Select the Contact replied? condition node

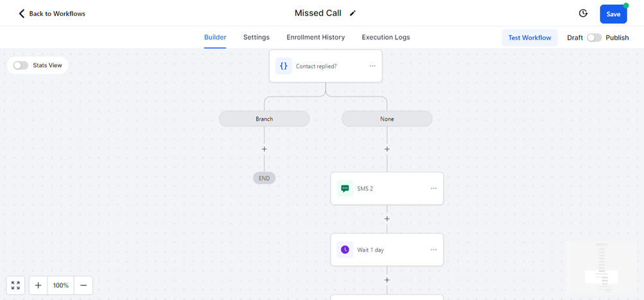coord(326,66)
